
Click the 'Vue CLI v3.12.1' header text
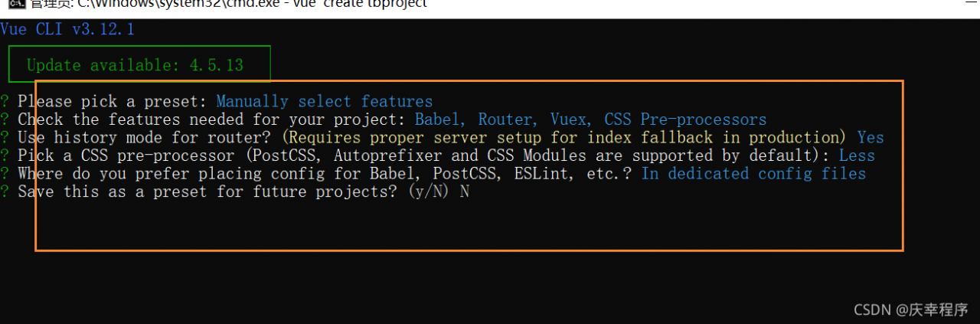67,30
